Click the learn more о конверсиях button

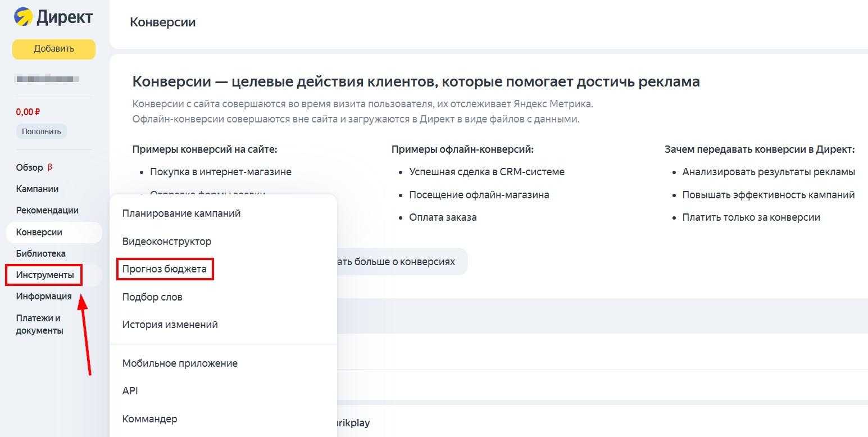tap(402, 262)
